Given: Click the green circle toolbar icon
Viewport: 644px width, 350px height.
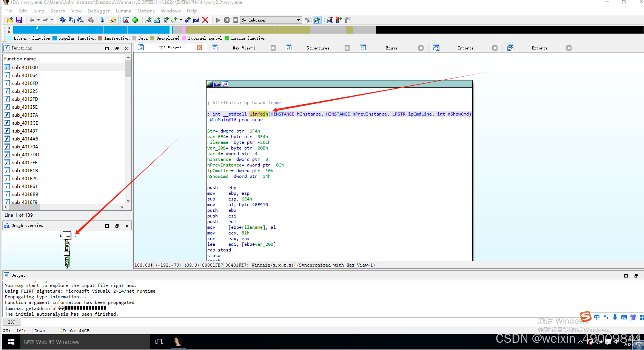Looking at the screenshot, I should point(135,20).
